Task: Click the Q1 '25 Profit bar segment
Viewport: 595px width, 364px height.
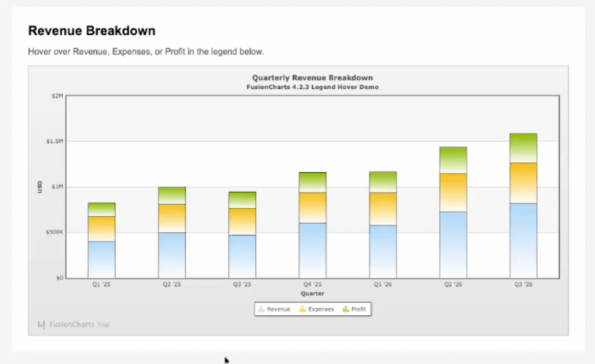Action: (102, 210)
